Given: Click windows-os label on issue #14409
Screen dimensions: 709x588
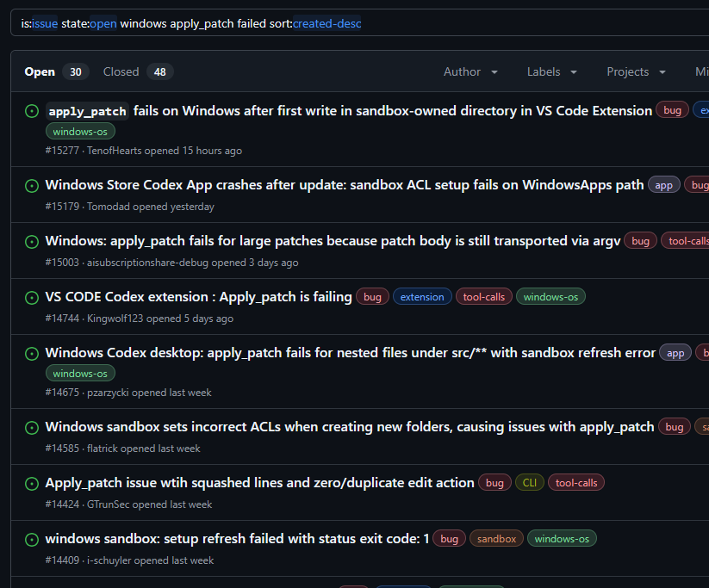Looking at the screenshot, I should click(x=562, y=539).
